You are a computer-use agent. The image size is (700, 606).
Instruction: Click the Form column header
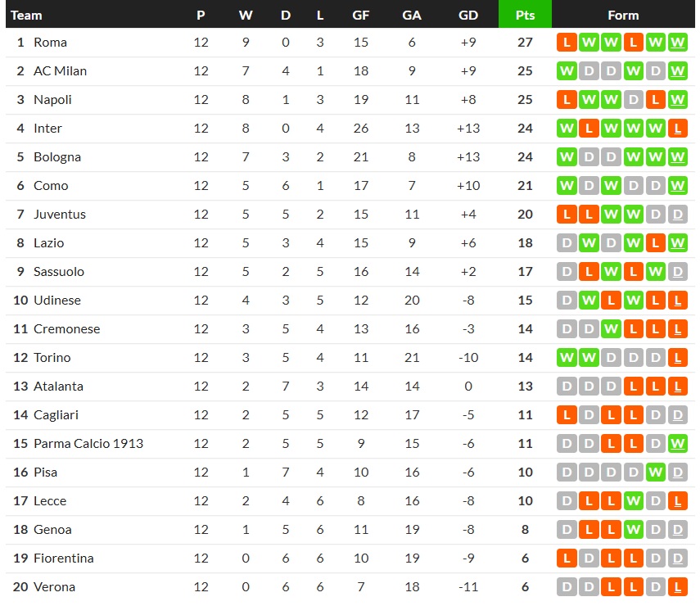point(623,15)
